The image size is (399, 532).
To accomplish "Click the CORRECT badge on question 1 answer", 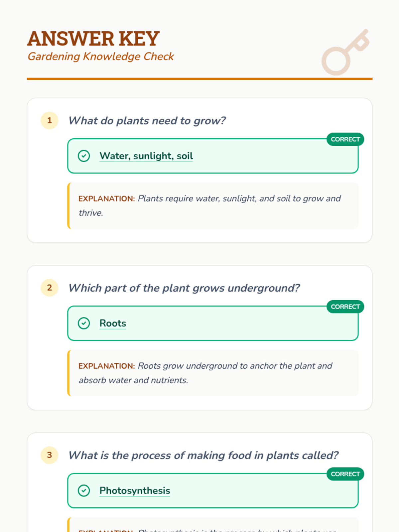I will (x=345, y=139).
